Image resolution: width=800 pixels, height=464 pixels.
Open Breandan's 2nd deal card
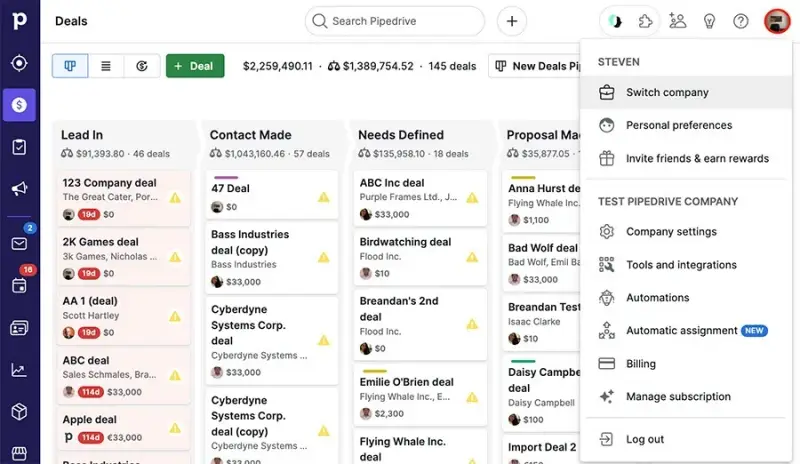(420, 325)
